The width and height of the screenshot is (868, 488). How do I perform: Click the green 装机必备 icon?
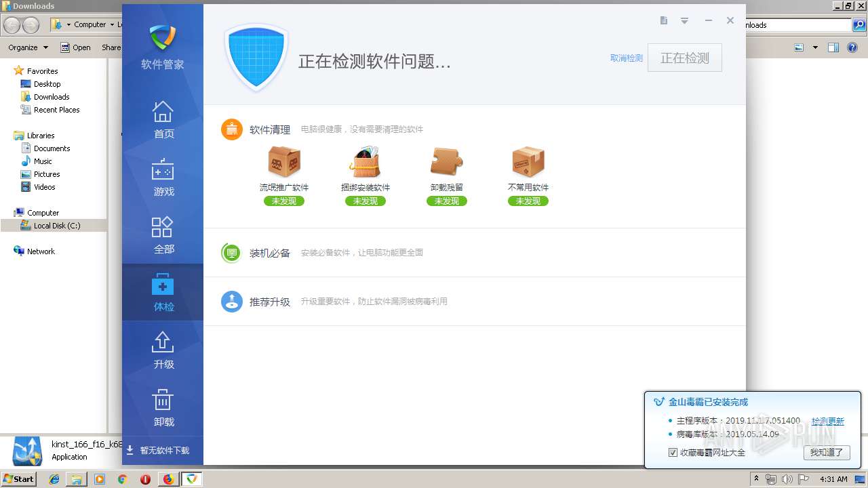[232, 253]
